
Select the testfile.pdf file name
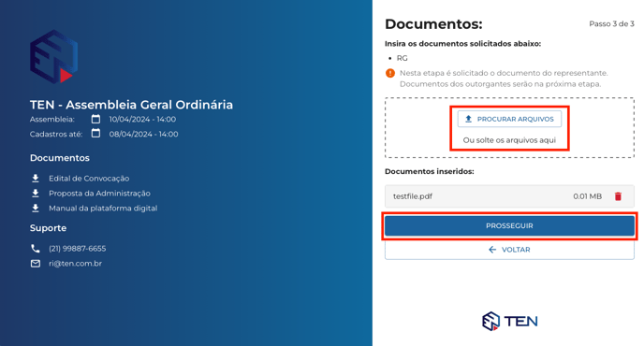413,196
